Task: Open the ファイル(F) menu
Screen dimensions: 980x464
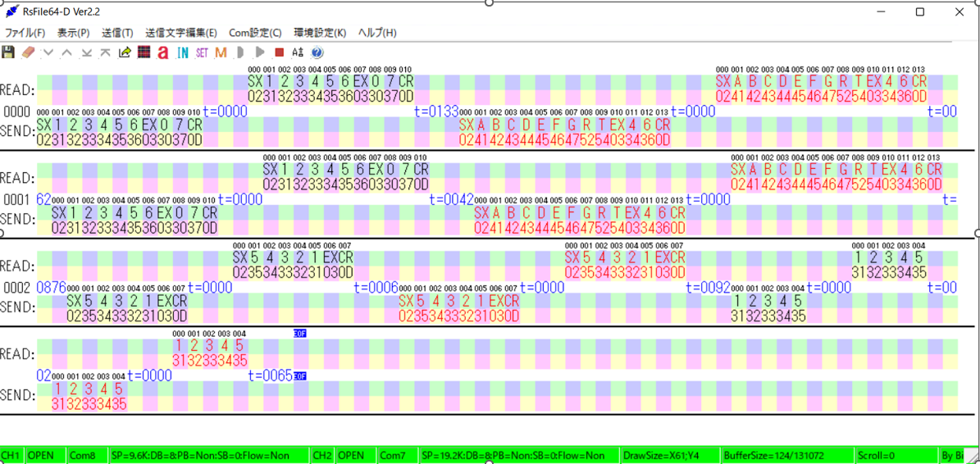Action: (25, 33)
